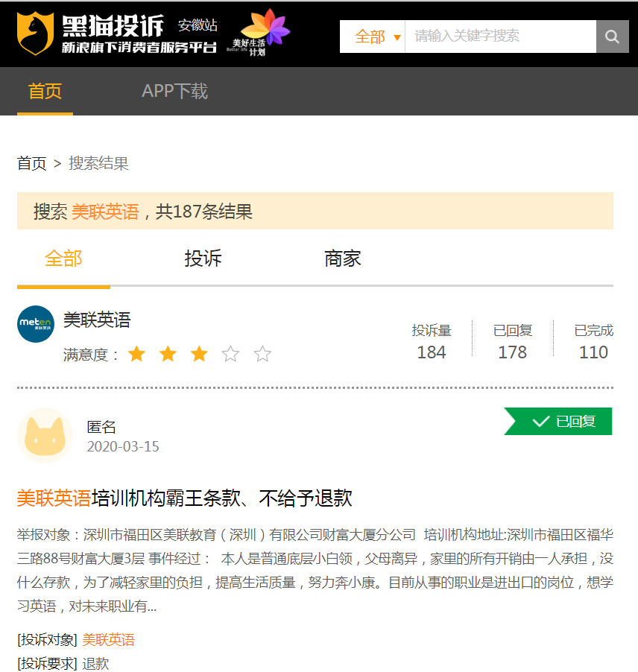Select the 全部 results tab

click(63, 259)
